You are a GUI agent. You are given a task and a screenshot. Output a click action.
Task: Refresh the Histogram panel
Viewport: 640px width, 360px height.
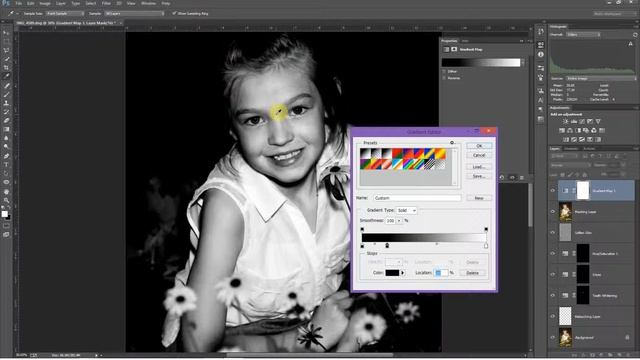click(x=635, y=35)
